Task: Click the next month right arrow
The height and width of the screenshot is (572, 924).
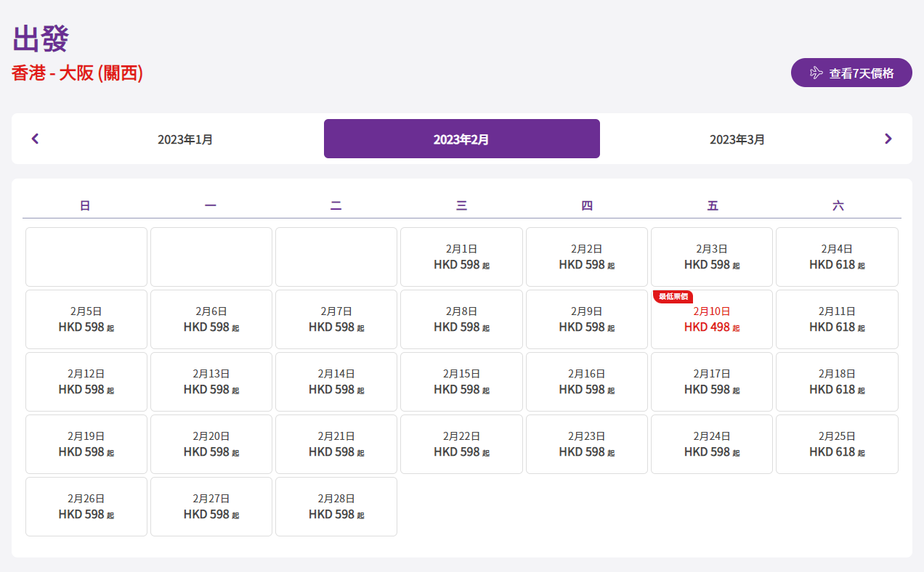Action: 888,139
